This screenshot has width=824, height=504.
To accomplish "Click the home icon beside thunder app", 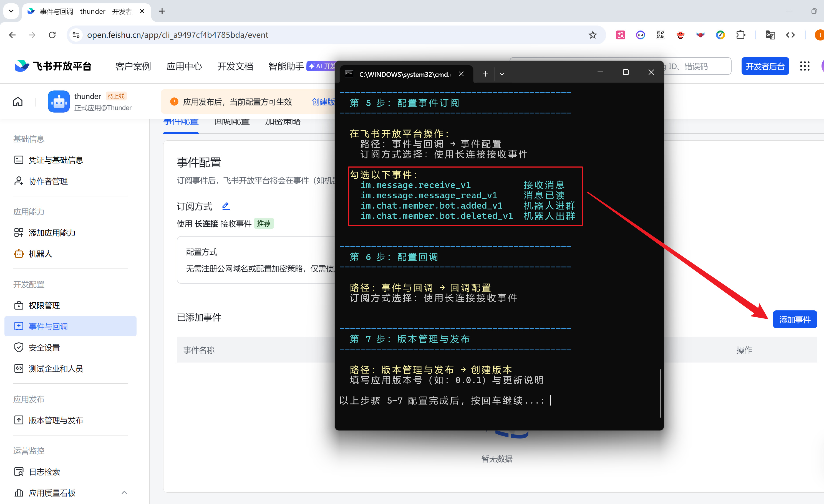I will coord(18,102).
